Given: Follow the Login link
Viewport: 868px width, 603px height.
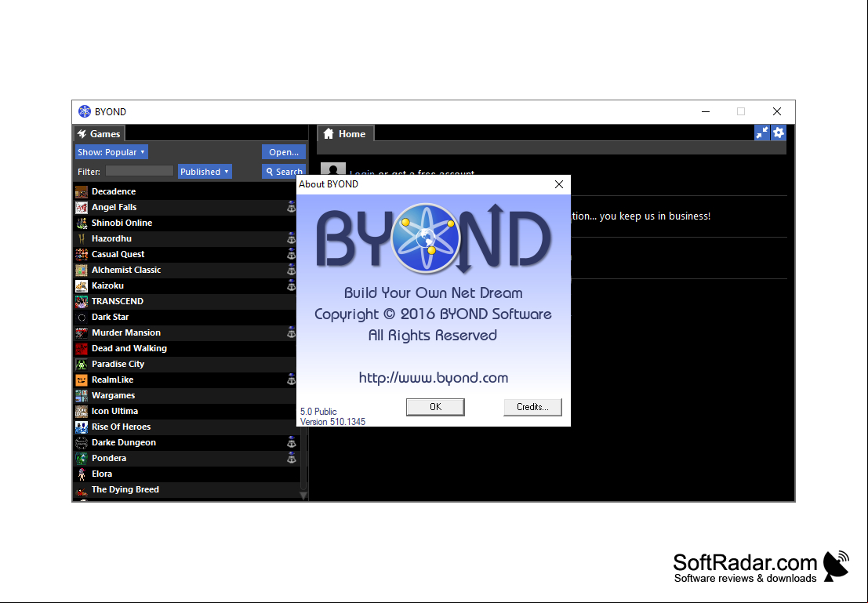Looking at the screenshot, I should pos(362,174).
